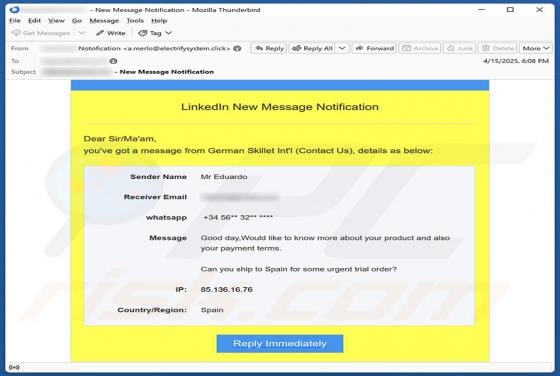Click the text about shipping to Spain
The image size is (560, 376).
(x=299, y=269)
